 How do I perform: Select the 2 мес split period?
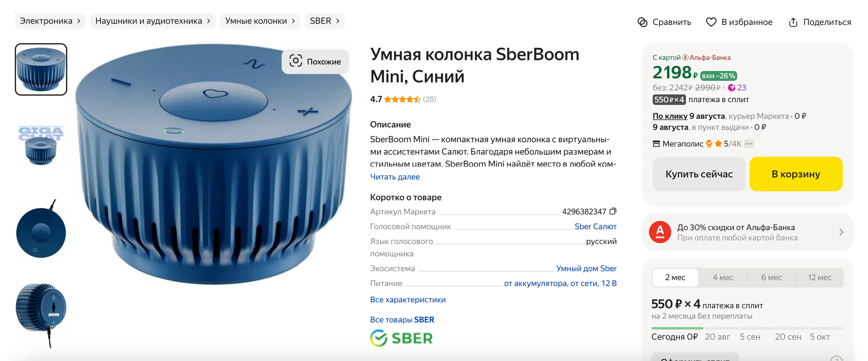pyautogui.click(x=675, y=277)
